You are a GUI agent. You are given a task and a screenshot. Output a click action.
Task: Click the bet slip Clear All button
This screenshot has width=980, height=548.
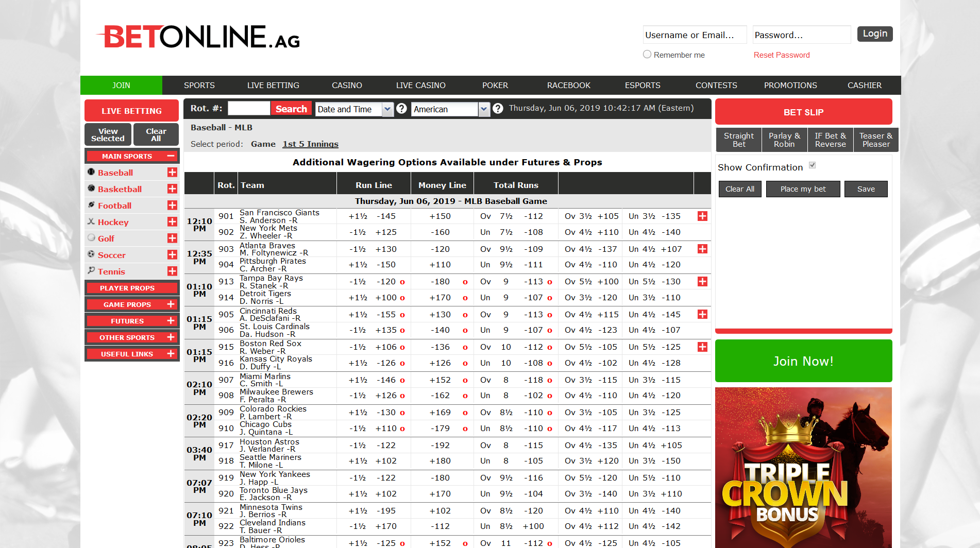(740, 189)
